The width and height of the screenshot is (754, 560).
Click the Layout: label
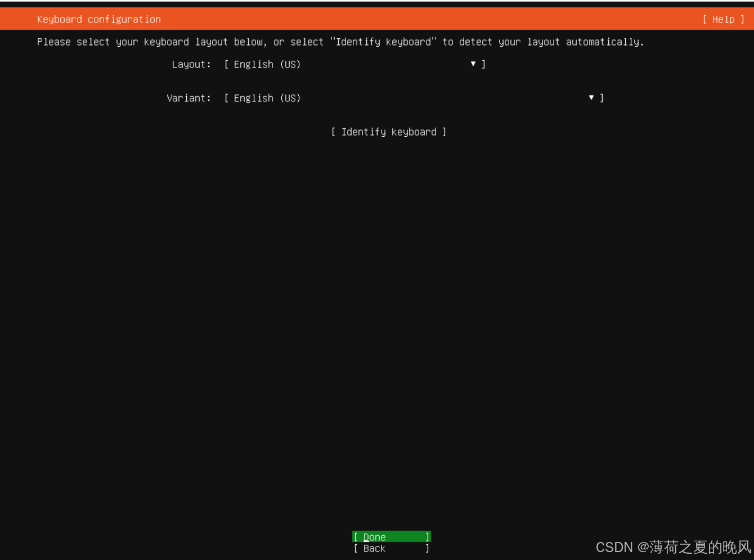191,64
